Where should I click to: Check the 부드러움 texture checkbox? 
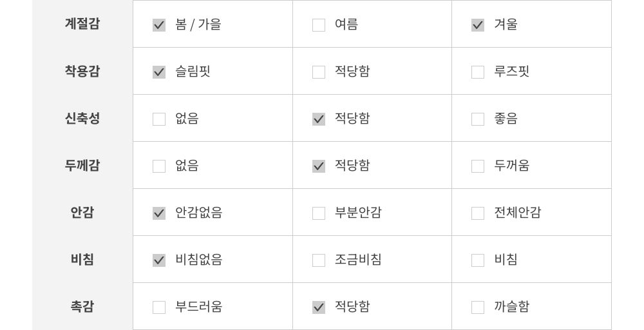point(159,307)
